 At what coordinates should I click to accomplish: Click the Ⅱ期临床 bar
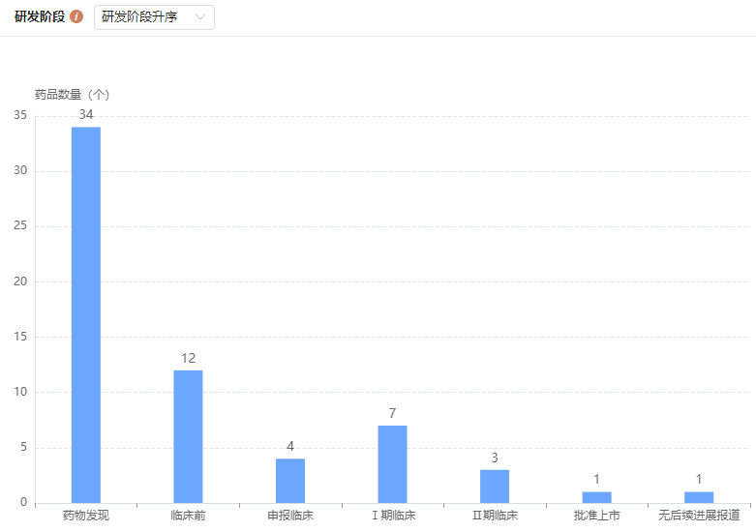495,487
